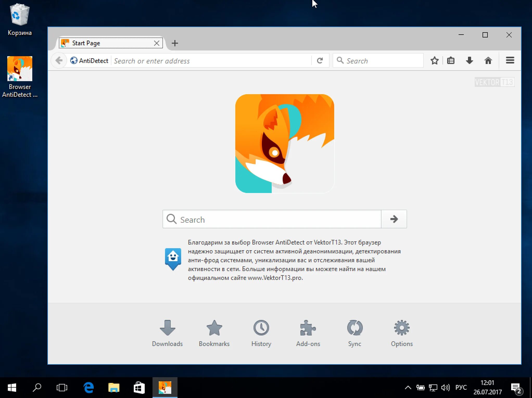Click the toolbar Search box

pyautogui.click(x=378, y=61)
